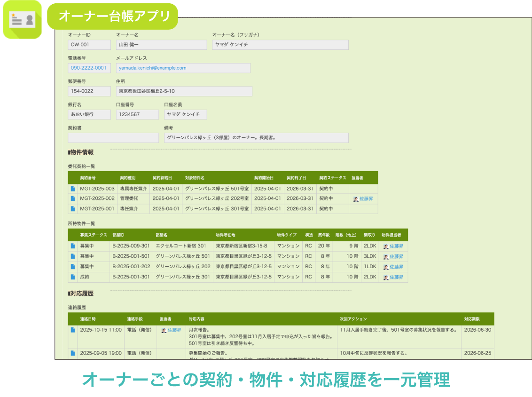
Task: Select cell B-2025-009-301 in property table
Action: click(x=131, y=246)
